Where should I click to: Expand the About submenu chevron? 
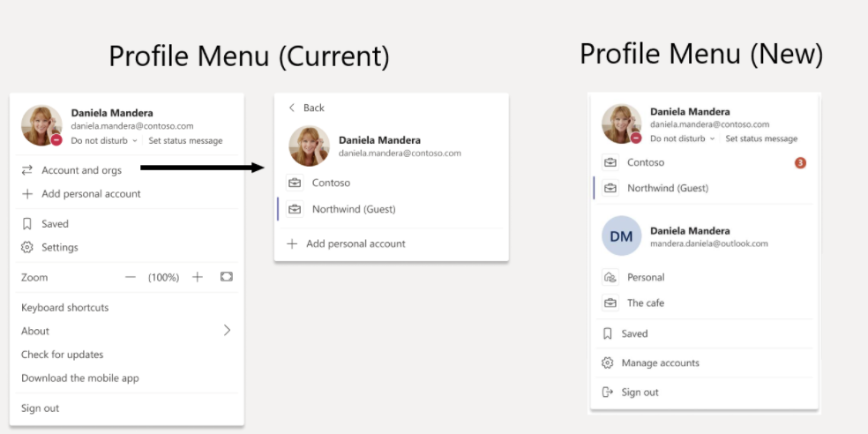[227, 331]
